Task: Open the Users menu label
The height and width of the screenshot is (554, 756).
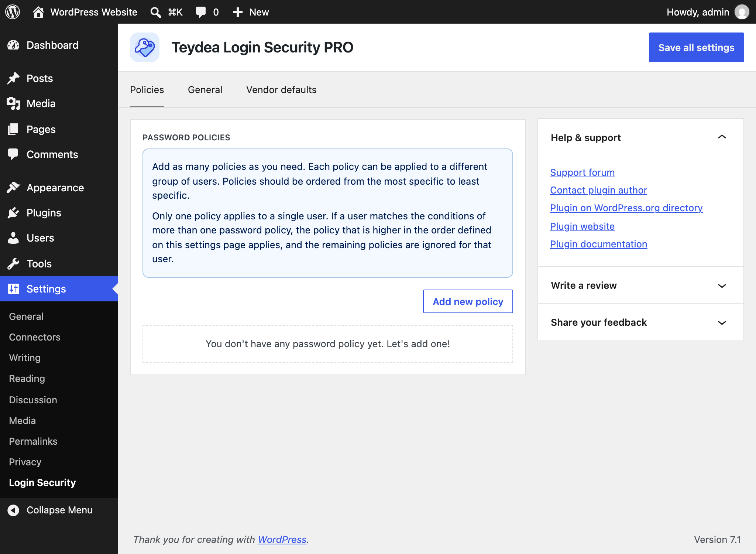Action: pyautogui.click(x=40, y=238)
